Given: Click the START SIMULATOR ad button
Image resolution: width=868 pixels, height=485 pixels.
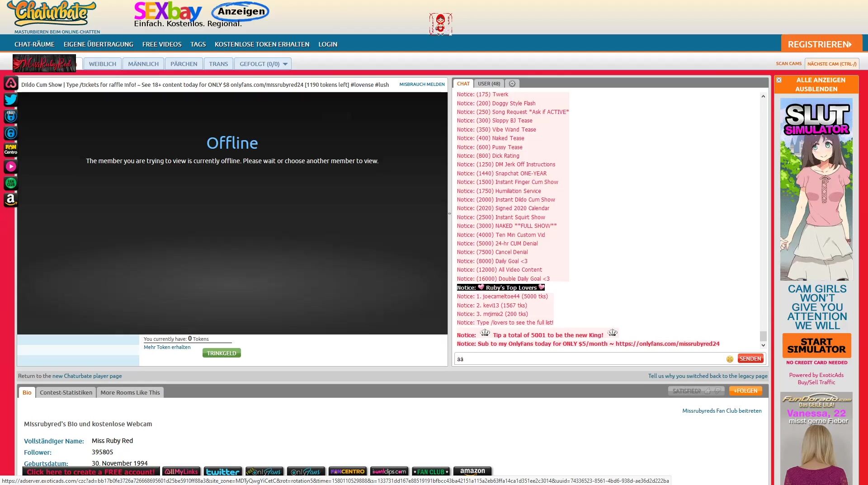Looking at the screenshot, I should pyautogui.click(x=816, y=346).
